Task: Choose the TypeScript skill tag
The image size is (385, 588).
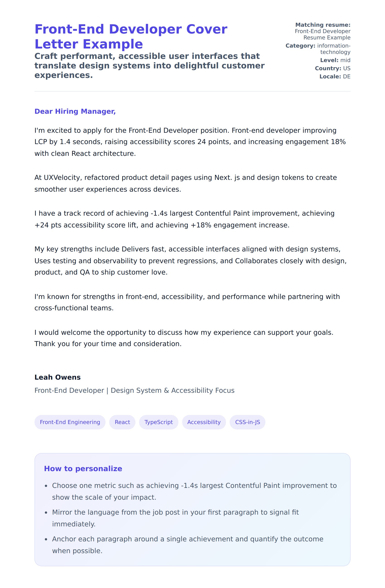Action: pos(159,422)
